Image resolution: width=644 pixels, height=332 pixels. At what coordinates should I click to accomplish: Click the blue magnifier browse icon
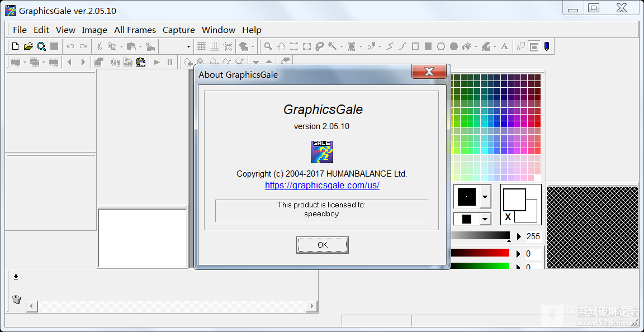[41, 46]
